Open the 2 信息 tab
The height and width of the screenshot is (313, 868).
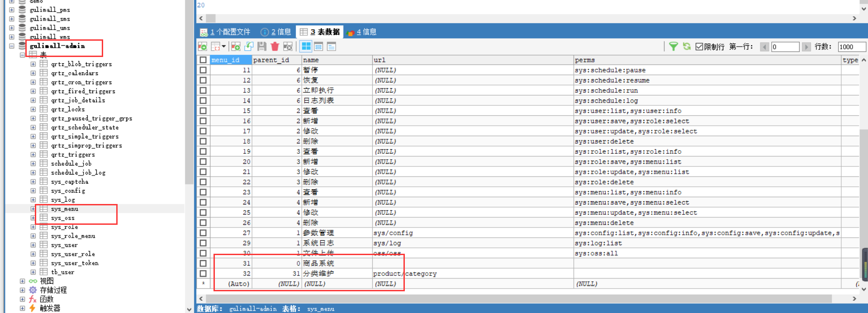point(276,32)
